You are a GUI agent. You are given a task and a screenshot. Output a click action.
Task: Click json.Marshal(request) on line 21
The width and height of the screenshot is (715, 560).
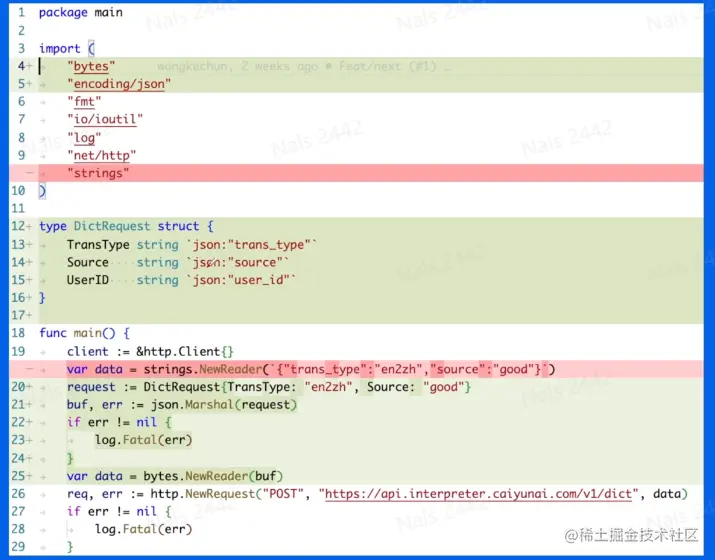coord(224,405)
